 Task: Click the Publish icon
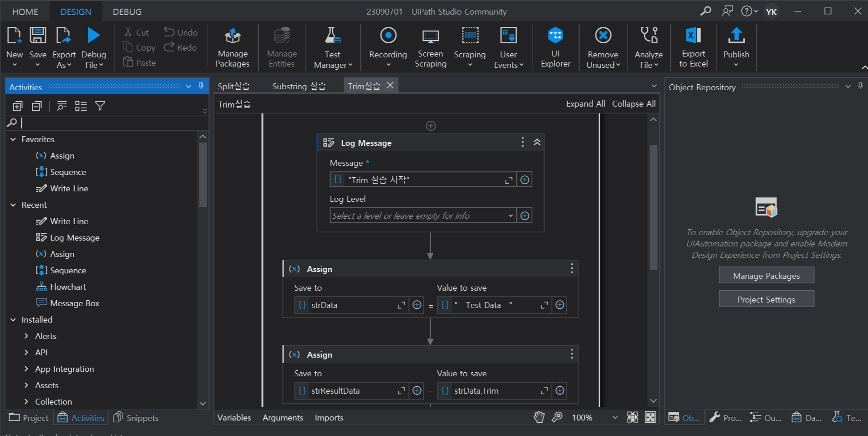point(736,36)
